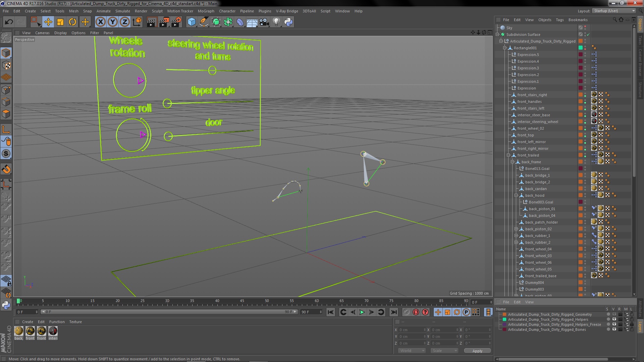644x362 pixels.
Task: Add a camera object
Action: tap(264, 22)
